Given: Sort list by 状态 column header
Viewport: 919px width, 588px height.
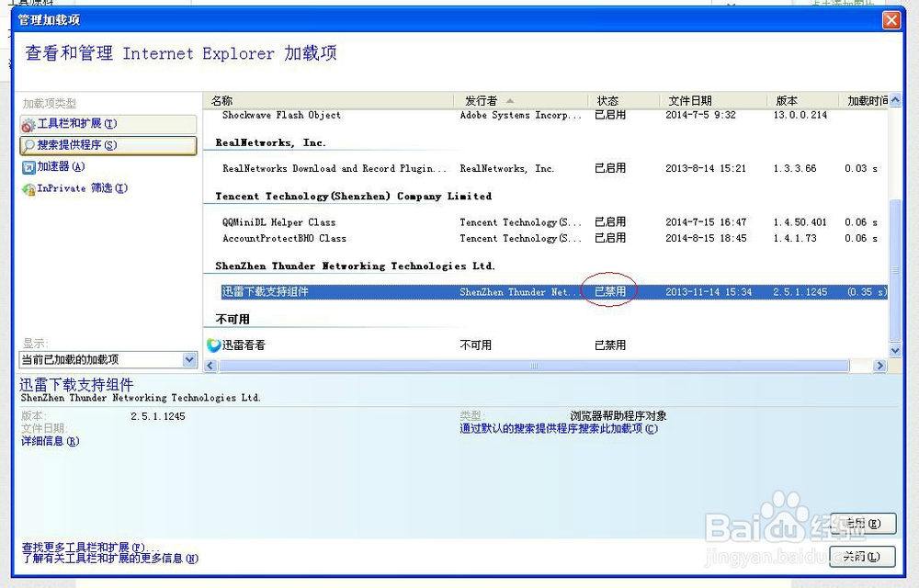Looking at the screenshot, I should pos(624,101).
